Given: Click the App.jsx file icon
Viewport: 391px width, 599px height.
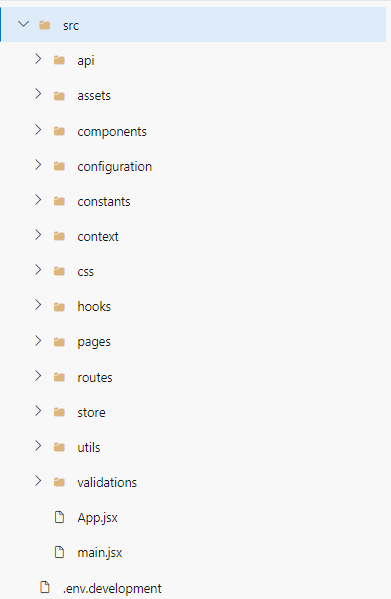Looking at the screenshot, I should pyautogui.click(x=60, y=517).
